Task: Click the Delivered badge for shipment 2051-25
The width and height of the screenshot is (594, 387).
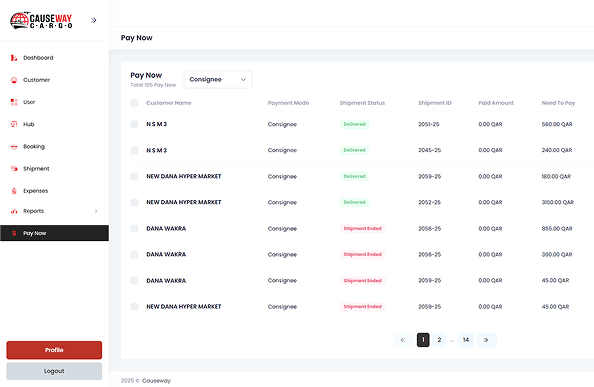Action: coord(355,124)
